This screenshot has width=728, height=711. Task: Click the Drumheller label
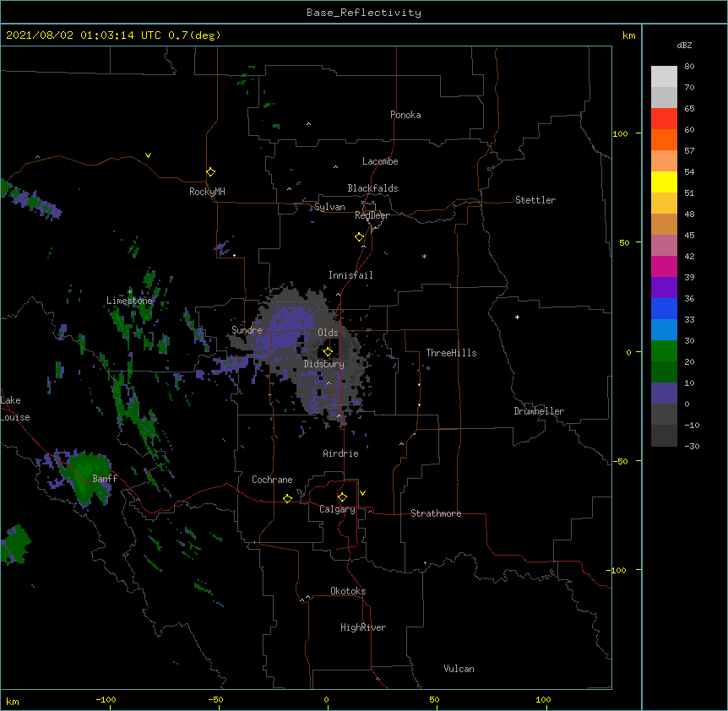539,411
